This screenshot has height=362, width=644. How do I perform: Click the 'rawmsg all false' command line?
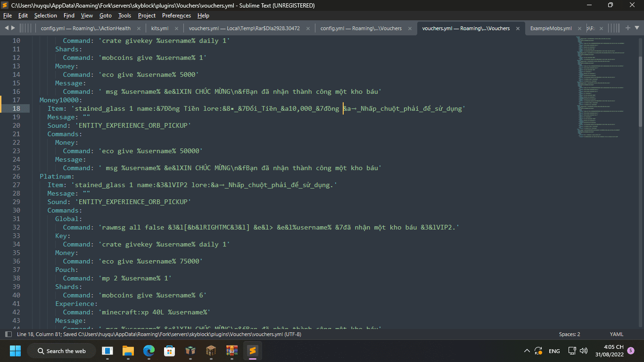coord(261,227)
